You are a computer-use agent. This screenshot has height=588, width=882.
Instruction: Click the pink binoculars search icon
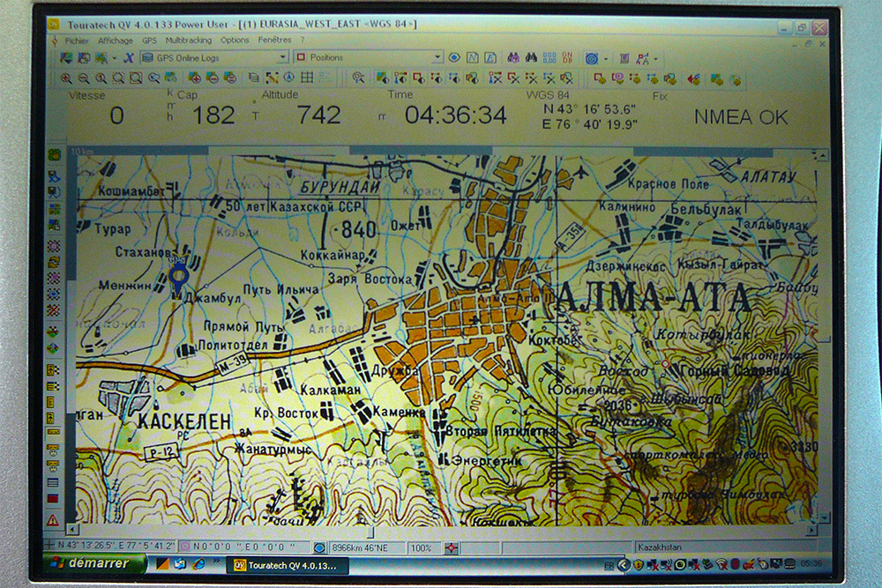(513, 57)
